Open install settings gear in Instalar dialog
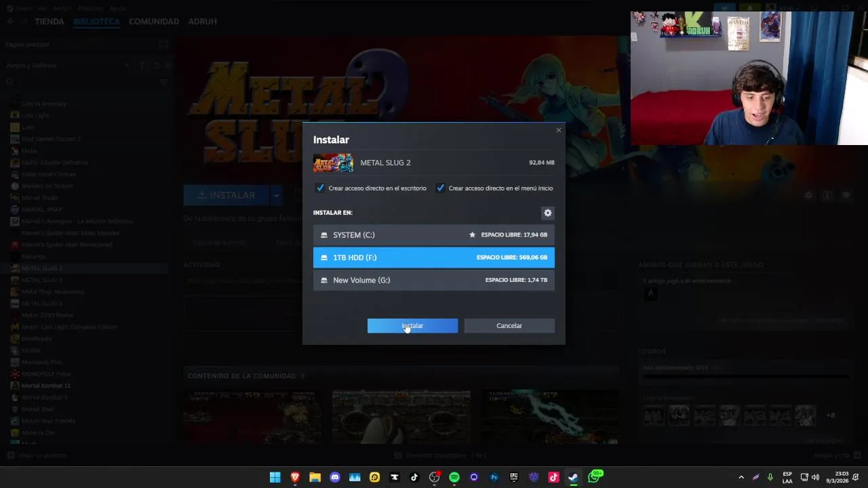 click(548, 213)
